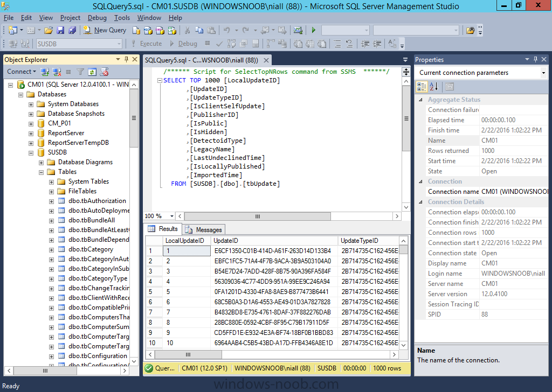Screen dimensions: 552x392
Task: Save the query with the Save icon
Action: [60, 31]
